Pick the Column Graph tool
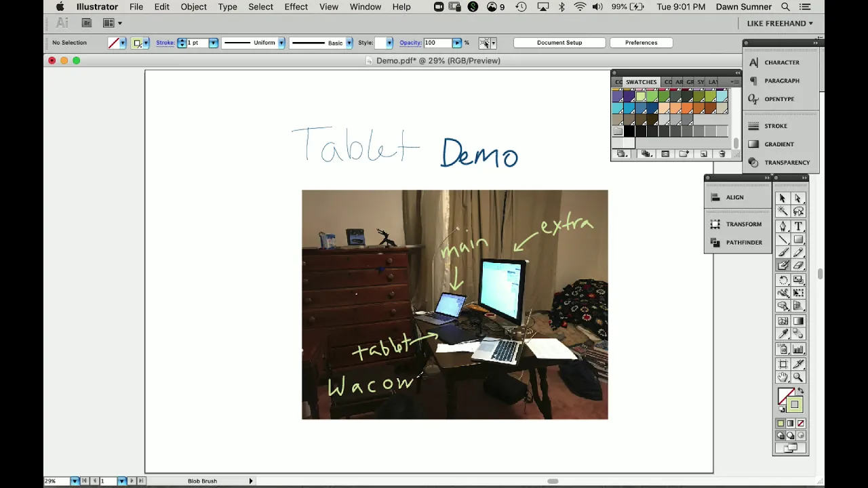The height and width of the screenshot is (488, 868). click(x=798, y=349)
